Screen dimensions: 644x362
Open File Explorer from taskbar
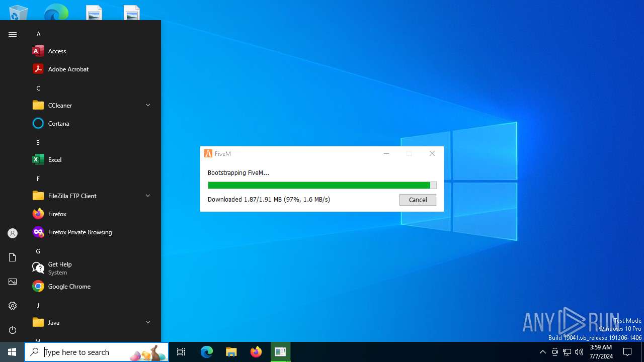click(x=231, y=352)
